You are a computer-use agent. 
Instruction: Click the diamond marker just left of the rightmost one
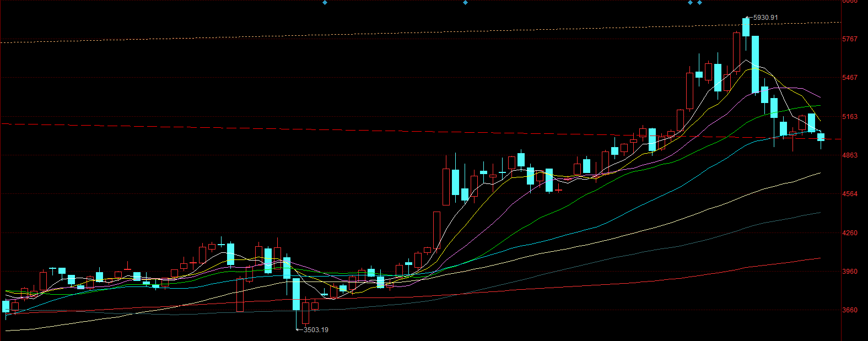point(690,3)
